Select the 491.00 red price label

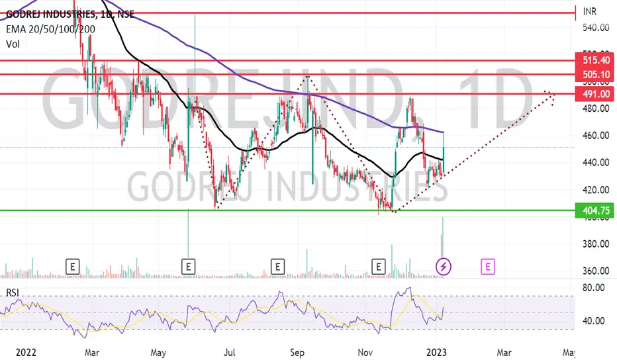point(594,94)
